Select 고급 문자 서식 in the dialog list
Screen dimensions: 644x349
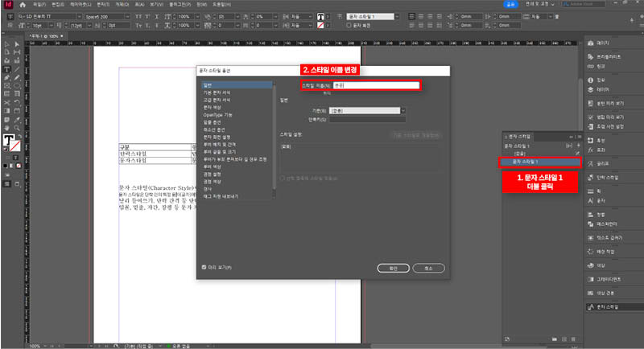click(217, 100)
